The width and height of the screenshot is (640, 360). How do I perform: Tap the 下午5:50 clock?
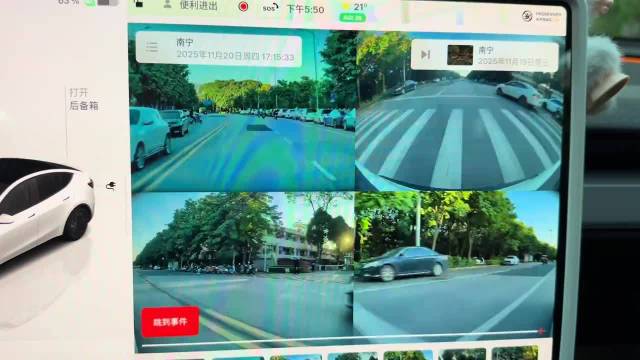tap(305, 9)
